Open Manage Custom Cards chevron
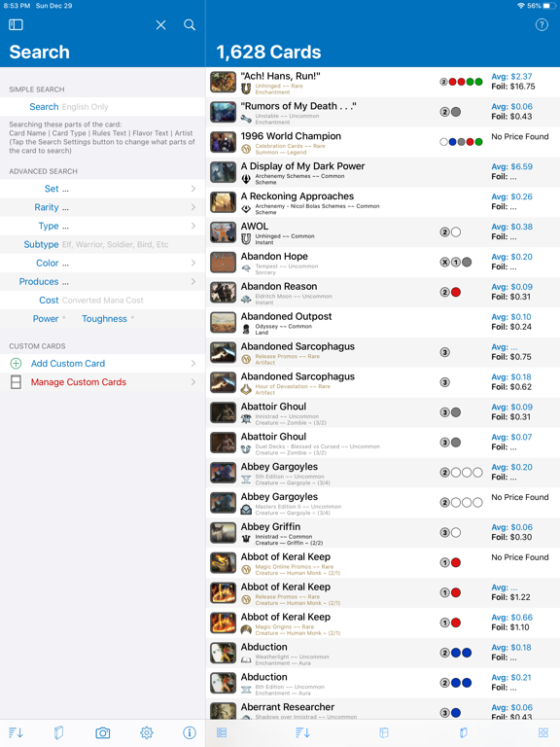This screenshot has height=747, width=560. [192, 382]
